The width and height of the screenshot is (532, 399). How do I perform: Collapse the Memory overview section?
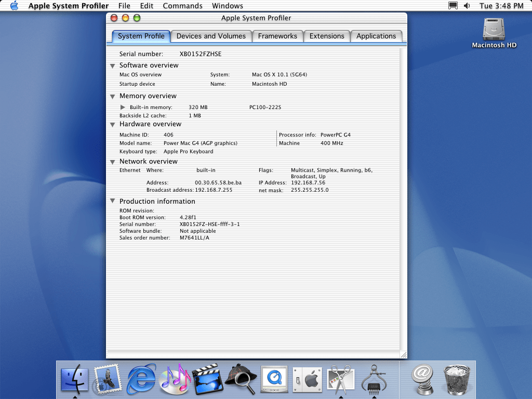[113, 97]
